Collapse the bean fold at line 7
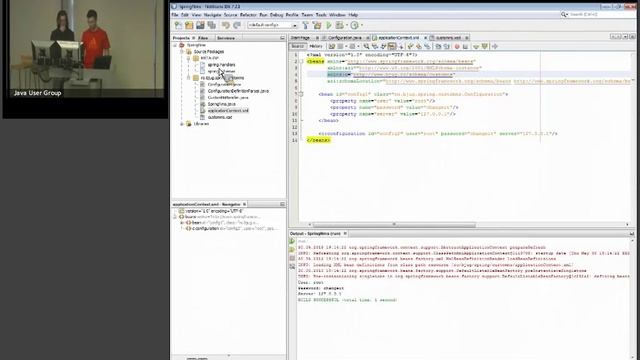 click(x=302, y=94)
